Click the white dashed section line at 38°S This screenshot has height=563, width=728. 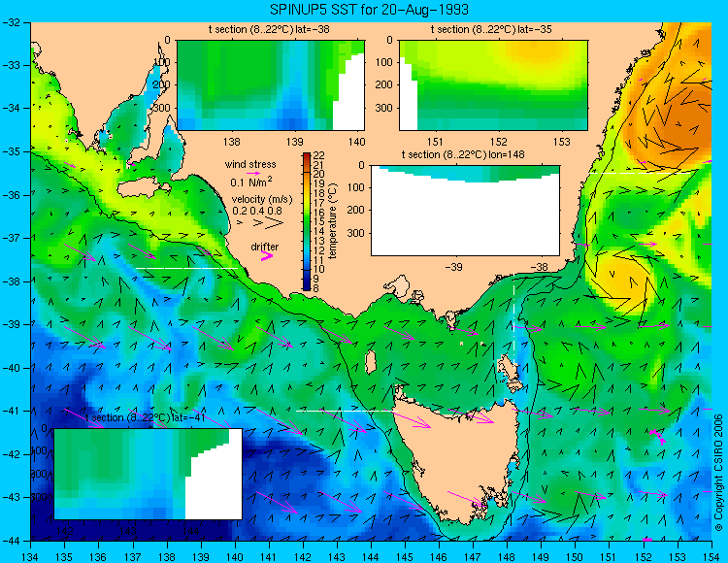(x=186, y=268)
